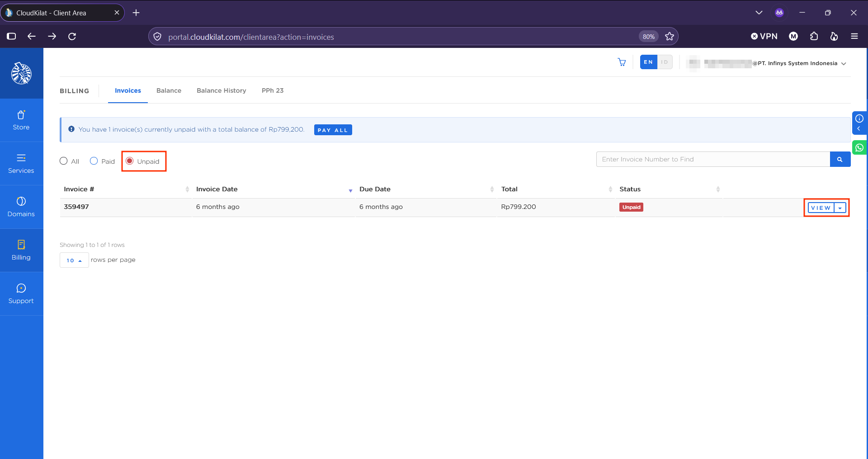Sort by the Invoice Date column
The width and height of the screenshot is (868, 459).
[x=274, y=189]
